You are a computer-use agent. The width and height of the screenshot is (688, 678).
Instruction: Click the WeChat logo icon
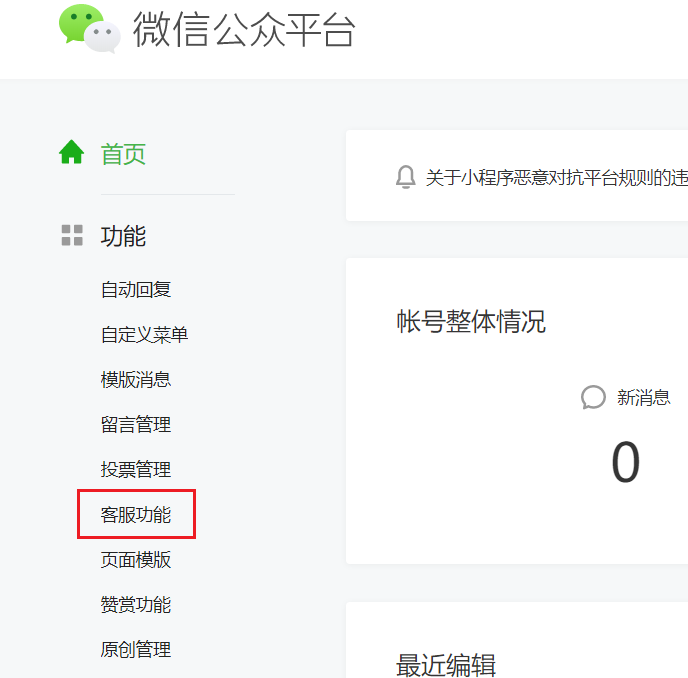[90, 29]
